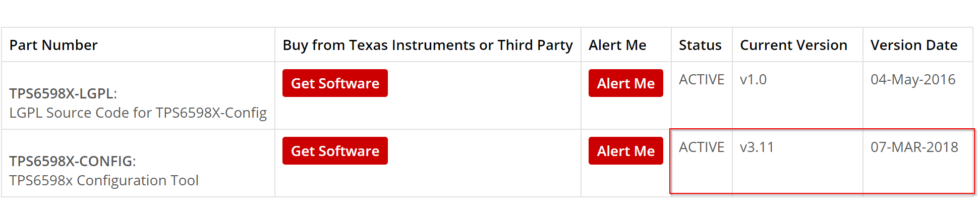Click the 07-MAR-2018 version date
980x204 pixels.
click(914, 147)
